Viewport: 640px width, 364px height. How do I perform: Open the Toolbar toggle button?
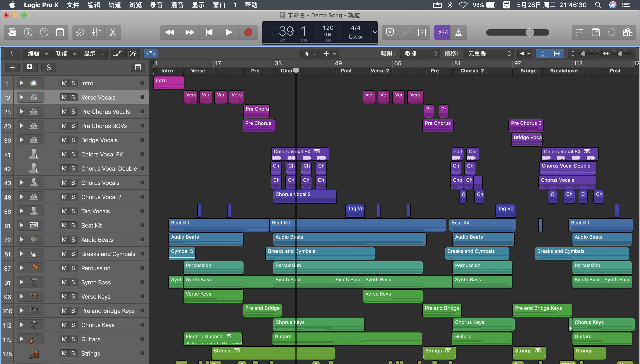60,32
